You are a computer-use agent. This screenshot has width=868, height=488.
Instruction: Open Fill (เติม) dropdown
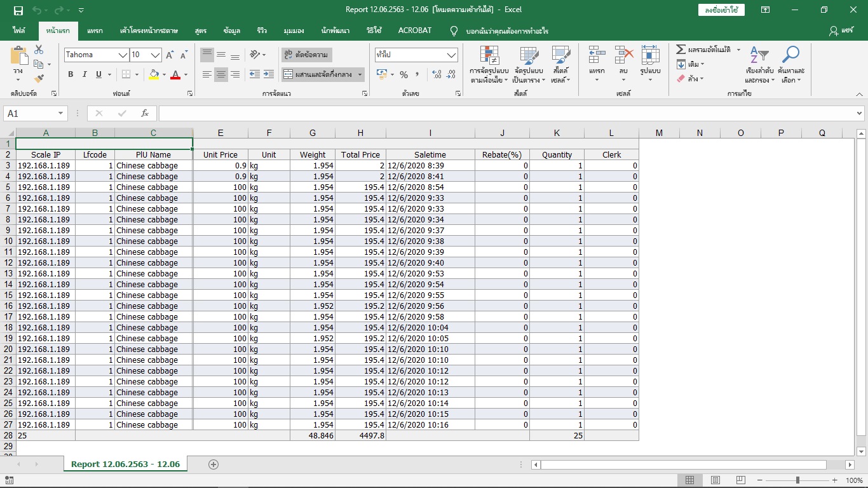click(x=691, y=64)
